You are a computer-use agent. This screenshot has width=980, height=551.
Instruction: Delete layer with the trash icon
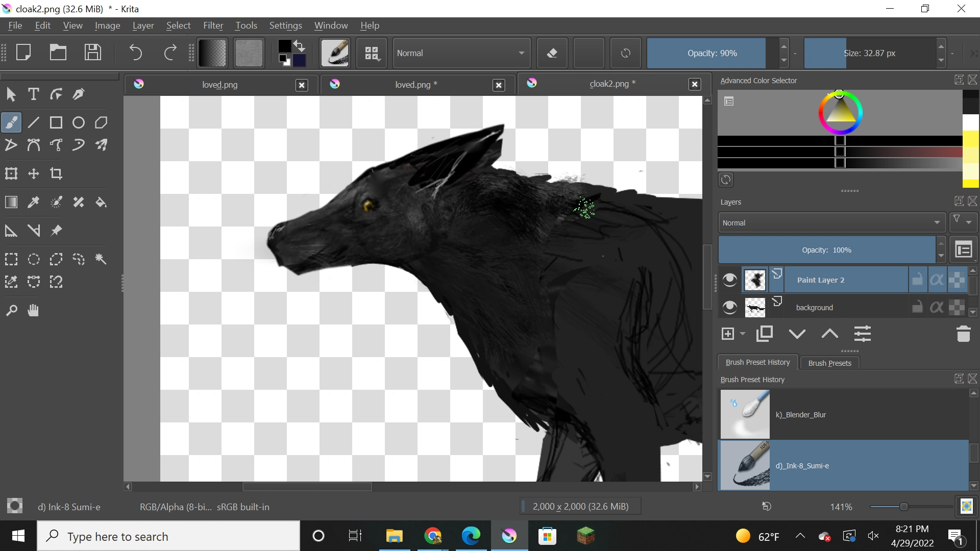click(x=963, y=334)
